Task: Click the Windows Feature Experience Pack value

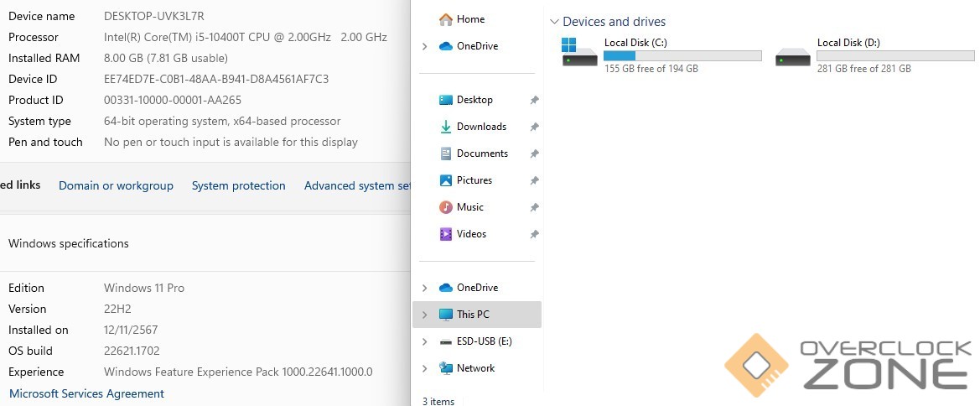Action: pyautogui.click(x=238, y=372)
